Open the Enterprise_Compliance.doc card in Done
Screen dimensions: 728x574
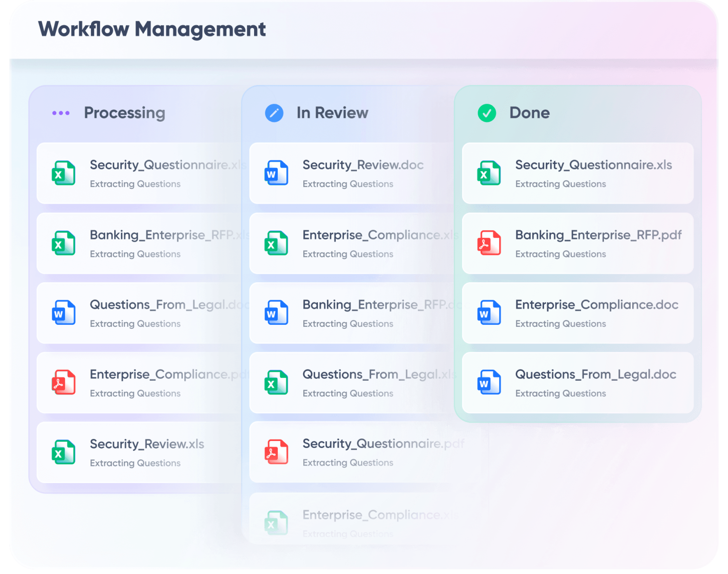(577, 313)
